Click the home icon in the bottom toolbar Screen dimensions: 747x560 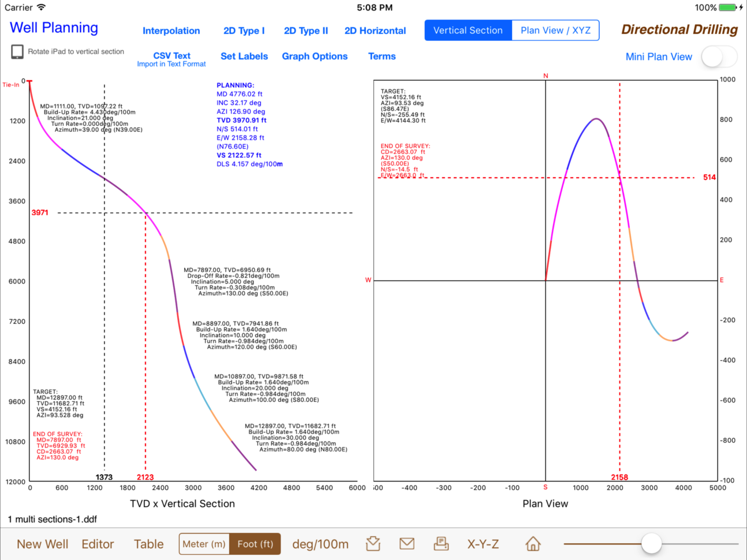532,543
